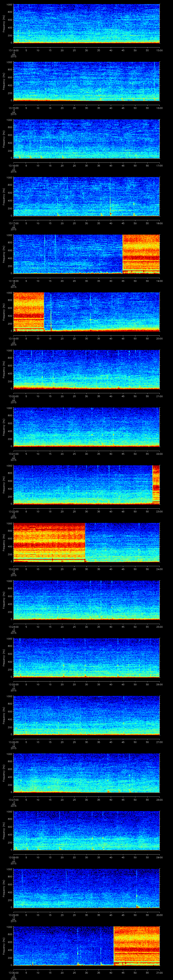Viewport: 173px width, 980px height.
Task: Select the "13:24:00" start time label
Action: coord(13,627)
